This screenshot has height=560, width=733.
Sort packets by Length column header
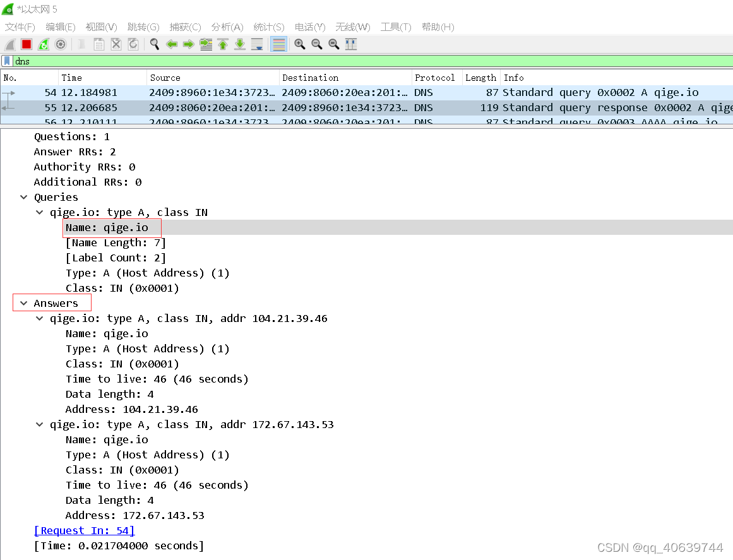coord(481,78)
